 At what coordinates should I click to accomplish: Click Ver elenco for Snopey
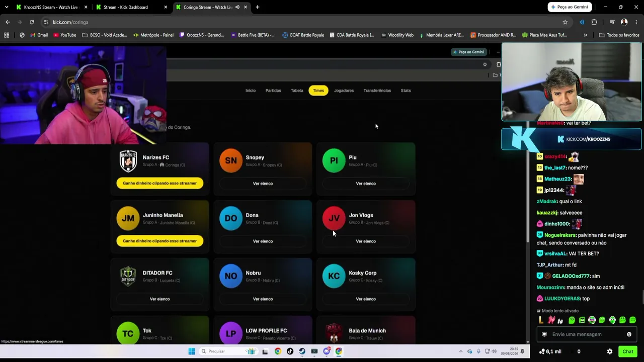click(263, 184)
